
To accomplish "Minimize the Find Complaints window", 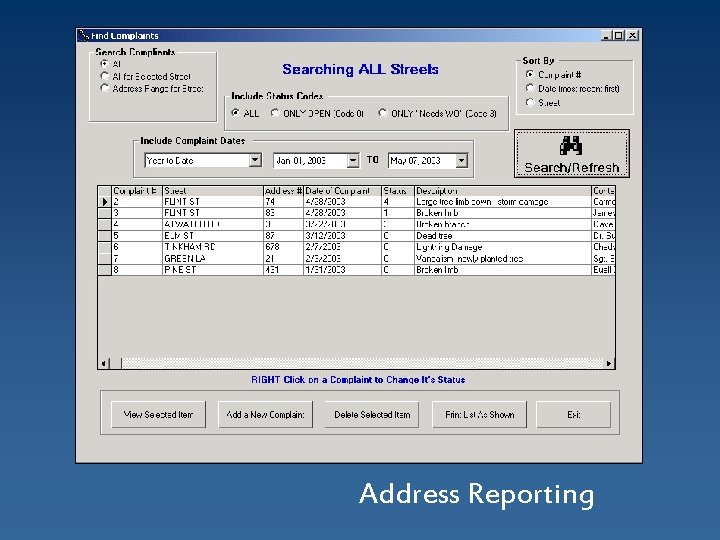I will (x=607, y=35).
